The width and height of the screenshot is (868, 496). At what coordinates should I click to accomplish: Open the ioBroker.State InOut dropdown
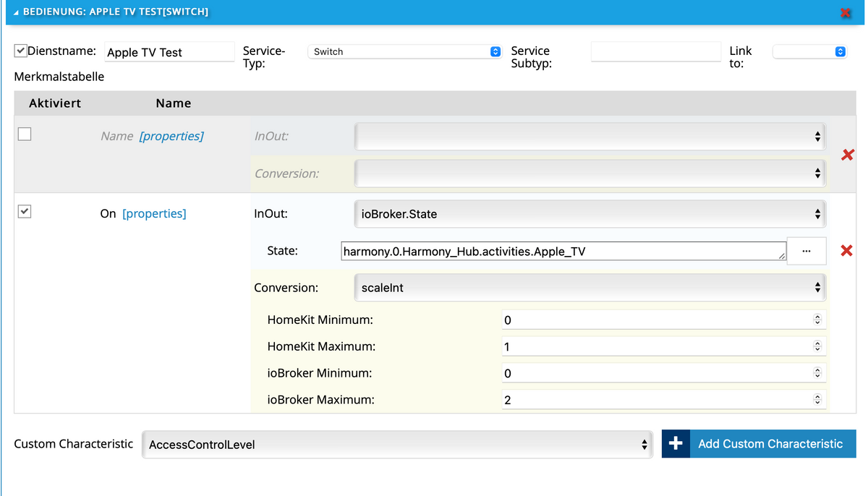coord(590,214)
